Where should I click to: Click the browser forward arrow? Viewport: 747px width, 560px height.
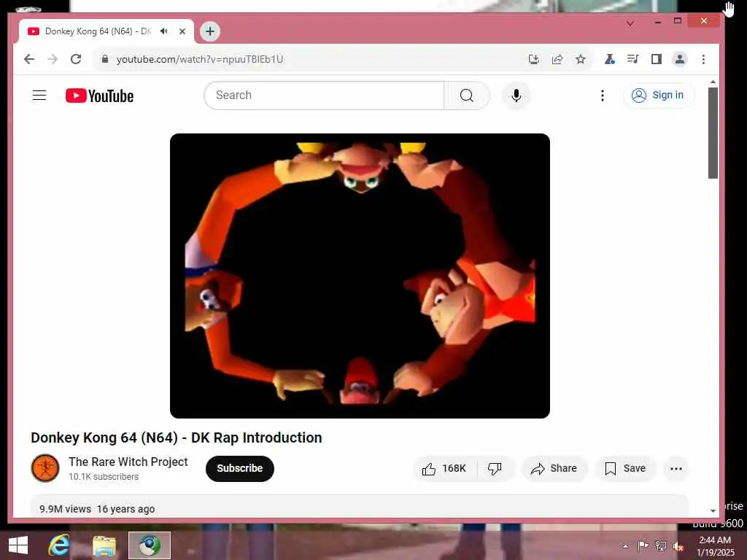[x=53, y=59]
